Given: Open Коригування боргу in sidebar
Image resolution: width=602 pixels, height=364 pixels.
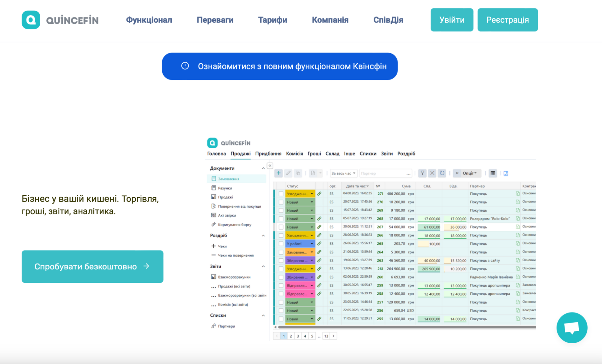Looking at the screenshot, I should tap(231, 225).
